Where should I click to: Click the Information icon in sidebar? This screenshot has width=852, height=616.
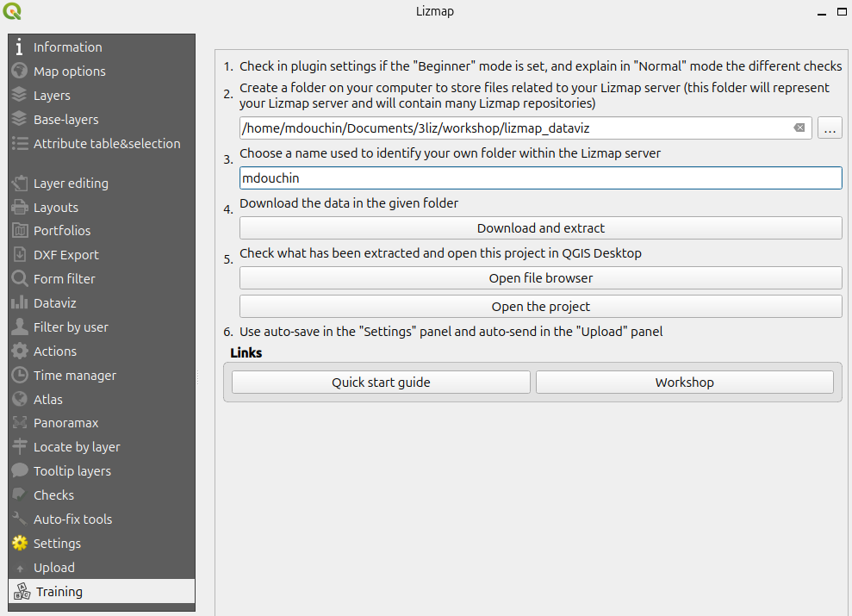click(x=20, y=47)
